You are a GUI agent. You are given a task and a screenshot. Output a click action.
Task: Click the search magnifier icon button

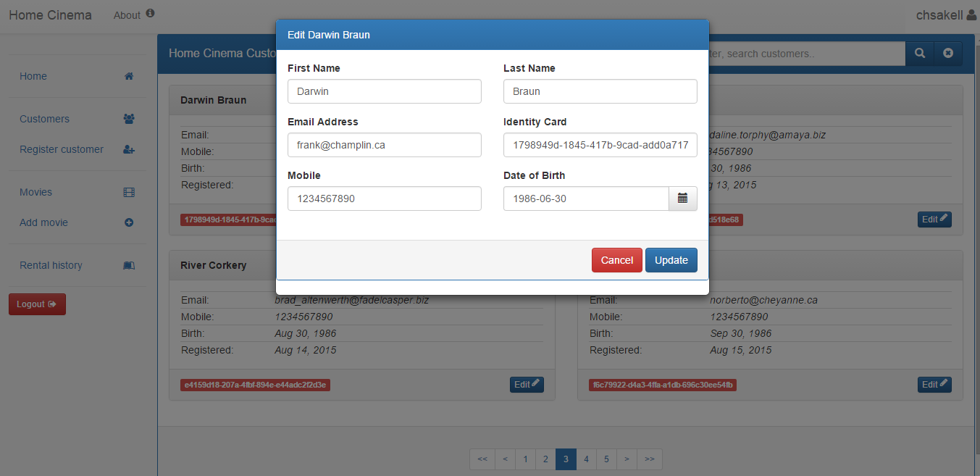[920, 54]
